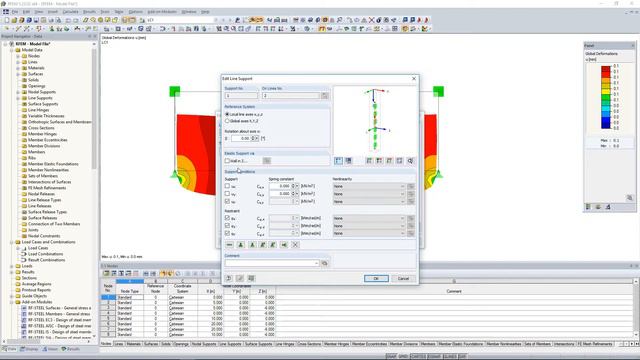Image resolution: width=640 pixels, height=360 pixels.
Task: Click pick-comment icon beside Comment field
Action: 324,263
